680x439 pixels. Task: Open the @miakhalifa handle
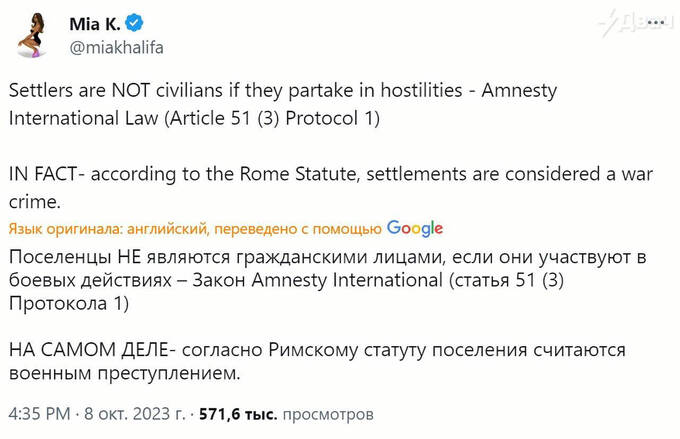pyautogui.click(x=116, y=47)
